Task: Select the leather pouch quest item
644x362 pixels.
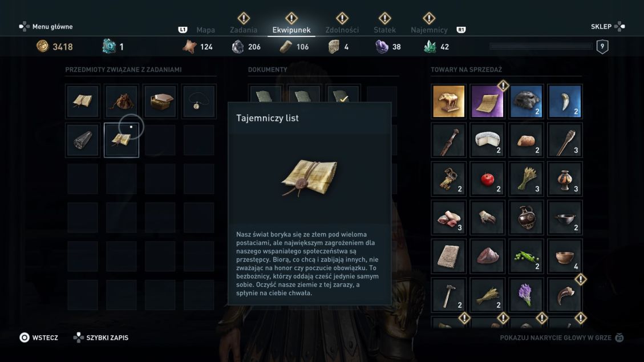Action: coord(121,101)
